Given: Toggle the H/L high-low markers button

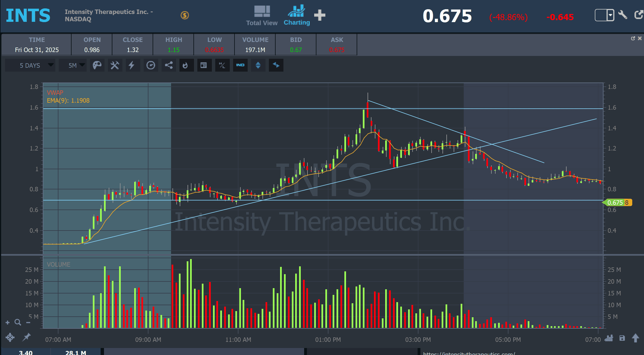Looking at the screenshot, I should tap(222, 65).
